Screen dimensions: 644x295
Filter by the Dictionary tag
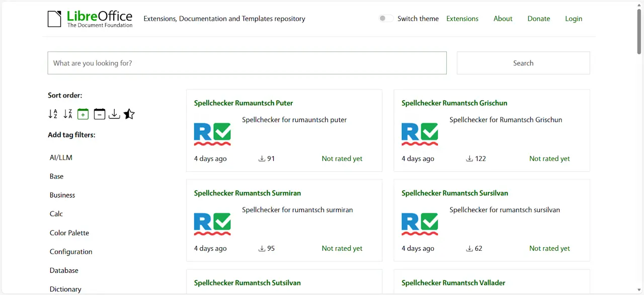[65, 289]
